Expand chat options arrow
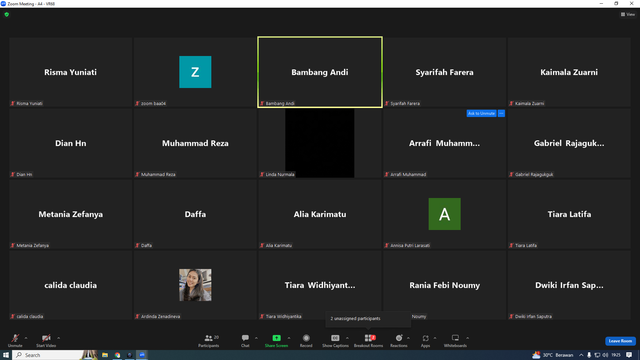640x360 pixels. [x=256, y=338]
